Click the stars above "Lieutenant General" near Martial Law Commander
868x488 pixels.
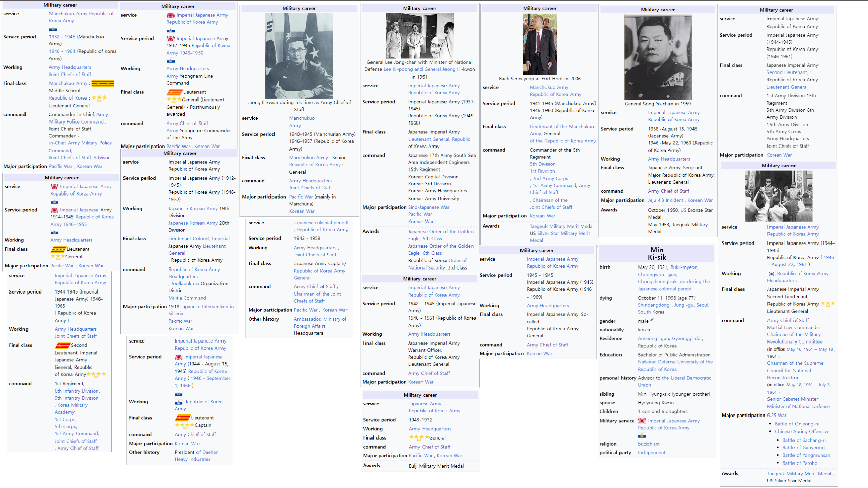point(828,304)
